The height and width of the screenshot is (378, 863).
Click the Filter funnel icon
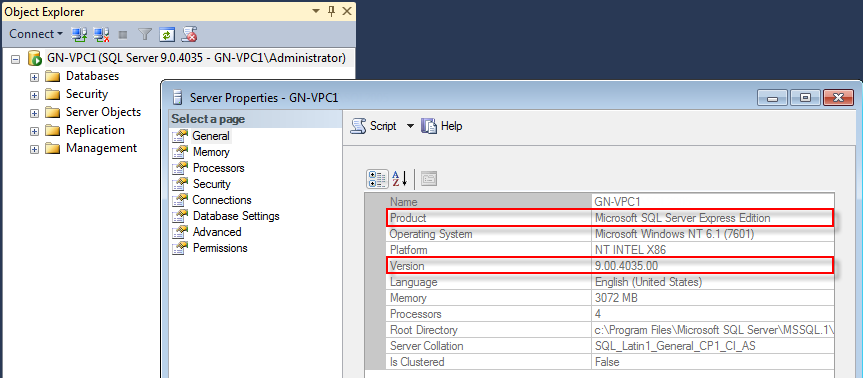(144, 35)
